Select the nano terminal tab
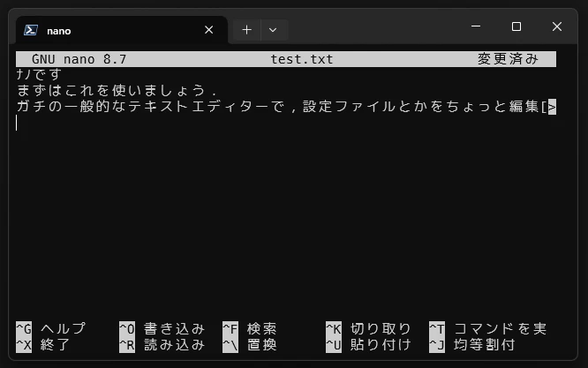588x368 pixels. (x=122, y=30)
